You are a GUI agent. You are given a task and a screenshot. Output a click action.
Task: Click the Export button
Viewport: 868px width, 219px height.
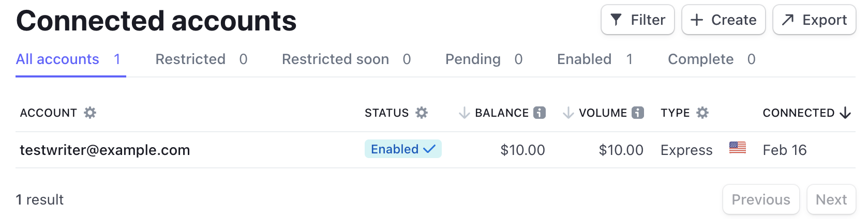tap(814, 20)
